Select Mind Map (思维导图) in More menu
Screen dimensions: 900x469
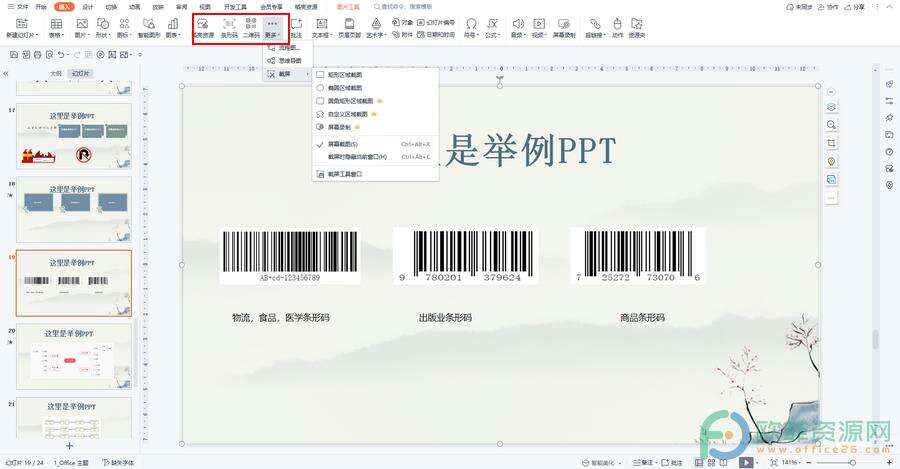(288, 60)
